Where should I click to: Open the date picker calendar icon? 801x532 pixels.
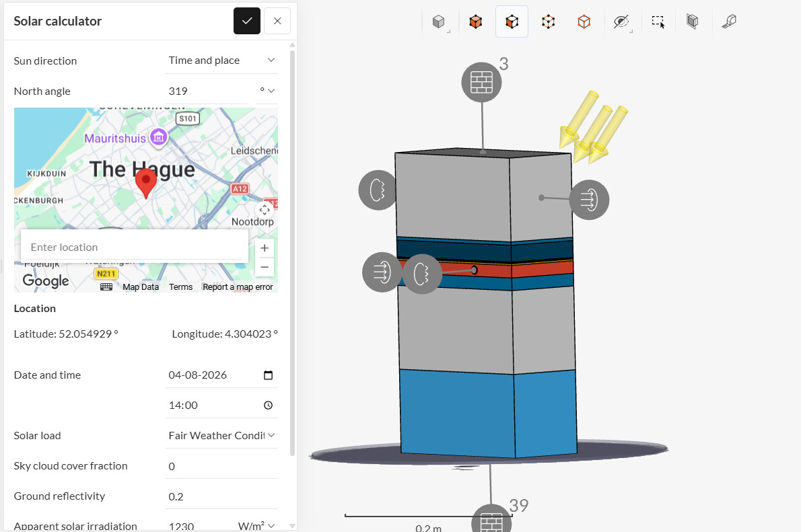pyautogui.click(x=268, y=375)
